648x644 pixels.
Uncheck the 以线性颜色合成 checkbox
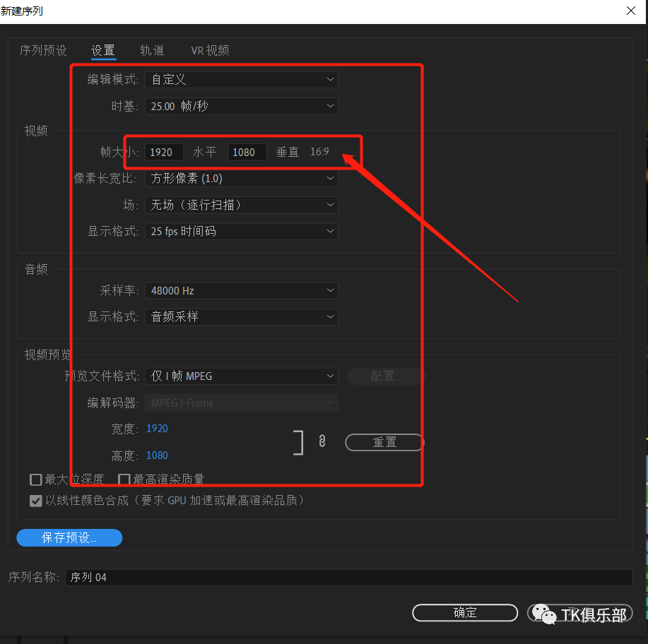tap(36, 501)
